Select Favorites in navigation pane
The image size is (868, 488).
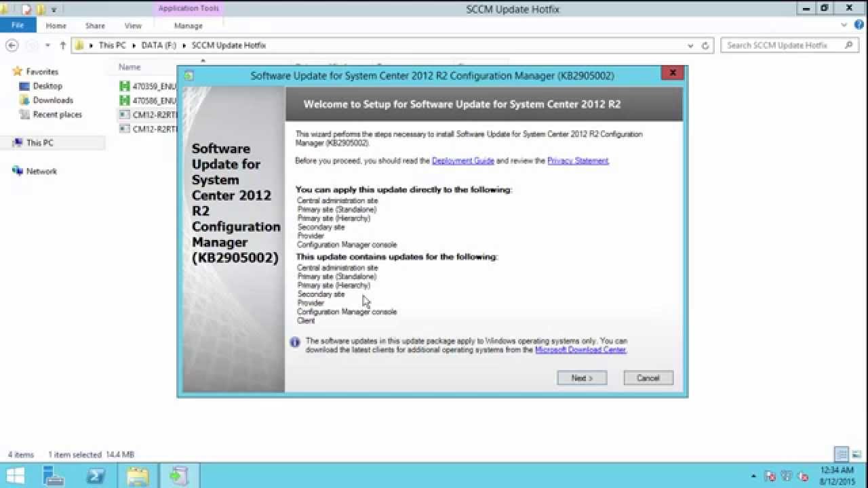[42, 71]
